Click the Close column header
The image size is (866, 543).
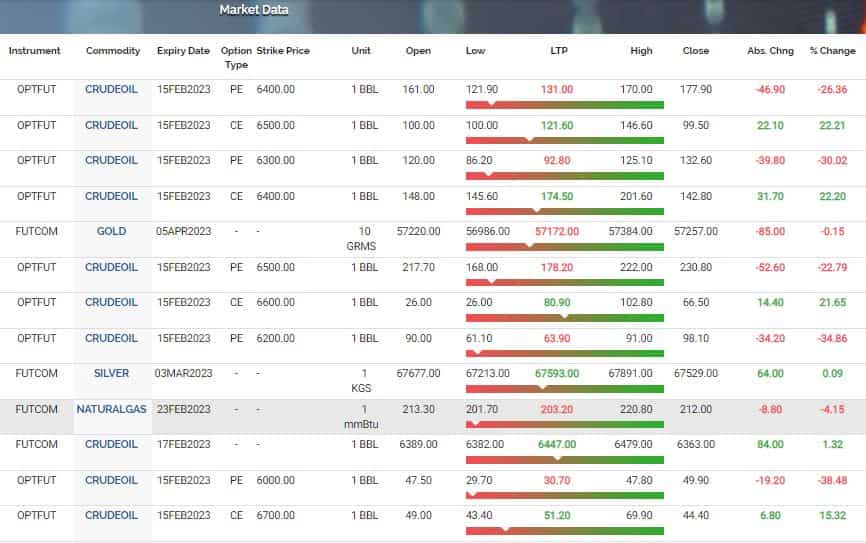tap(695, 51)
